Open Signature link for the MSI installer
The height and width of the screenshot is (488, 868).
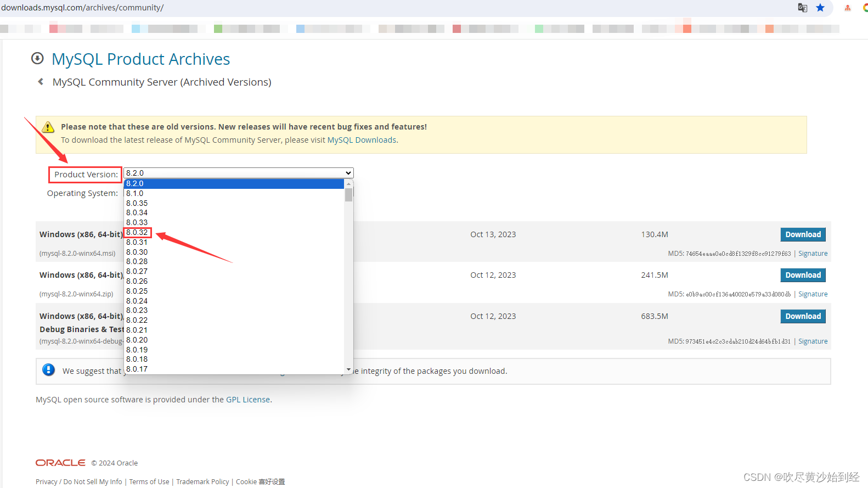click(x=813, y=254)
